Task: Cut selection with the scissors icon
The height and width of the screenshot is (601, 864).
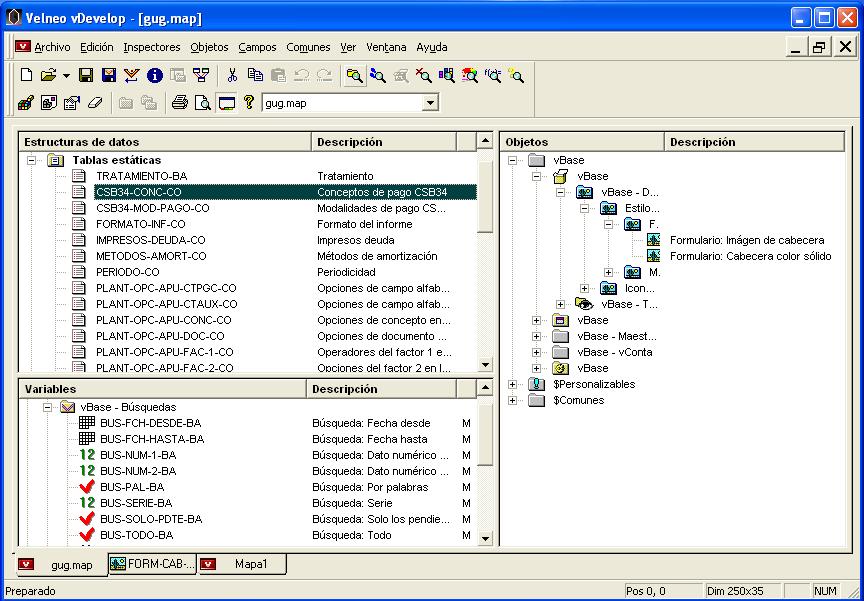Action: [x=232, y=75]
